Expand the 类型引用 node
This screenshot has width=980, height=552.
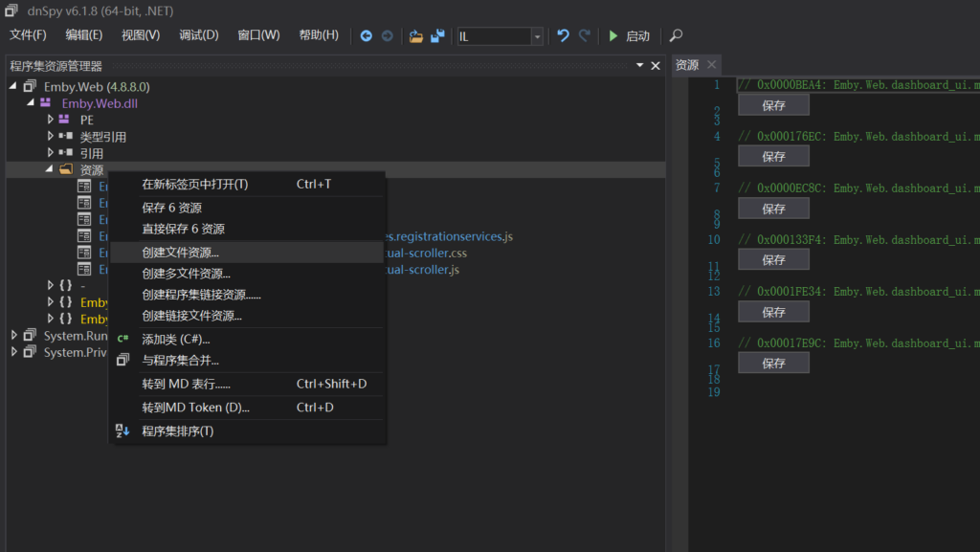[x=50, y=136]
